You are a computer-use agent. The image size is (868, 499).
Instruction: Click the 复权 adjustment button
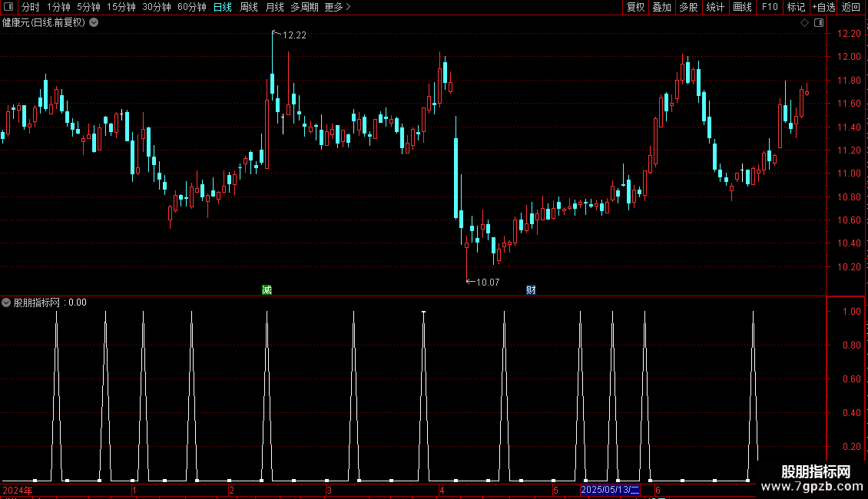click(635, 7)
